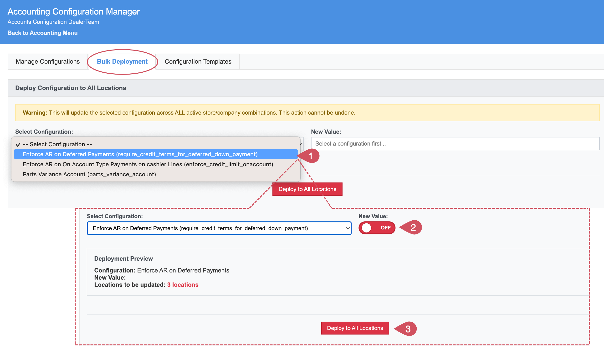Click the chevron arrow of the configuration select box

tap(347, 228)
